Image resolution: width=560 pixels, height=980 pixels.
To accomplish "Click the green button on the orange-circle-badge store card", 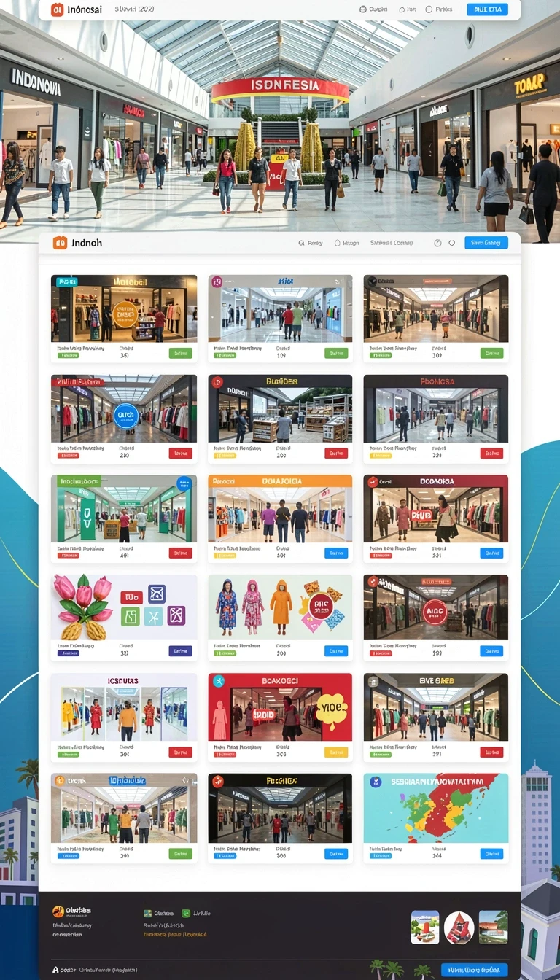I will click(x=181, y=353).
